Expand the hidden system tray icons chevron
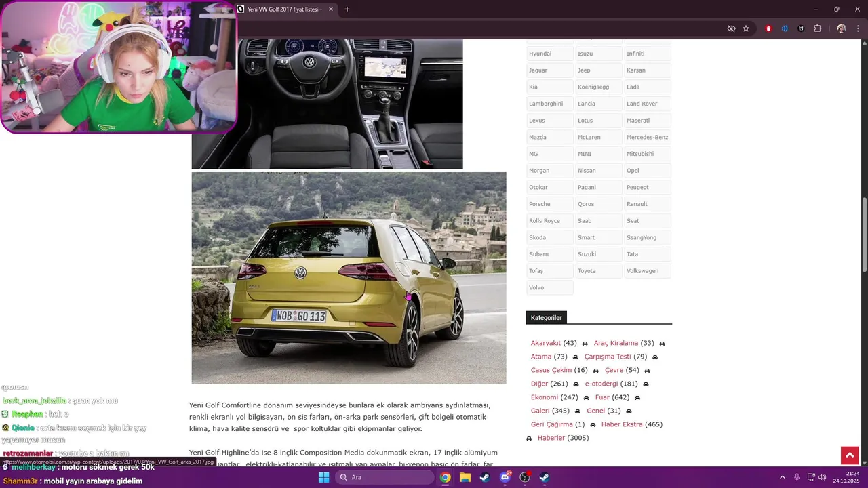 (782, 477)
